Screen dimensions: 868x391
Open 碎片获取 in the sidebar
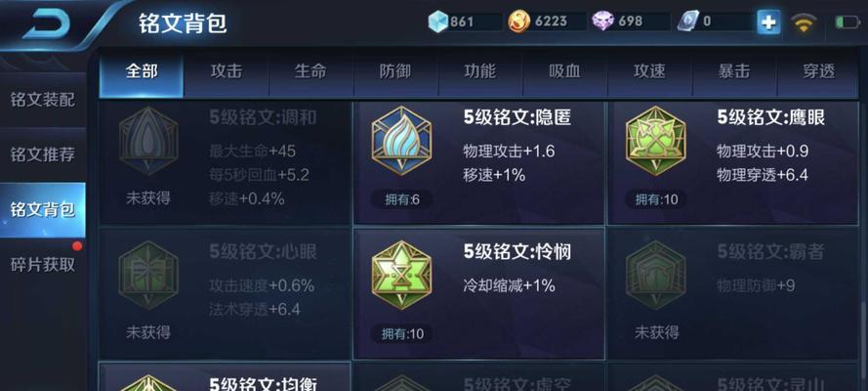[43, 265]
